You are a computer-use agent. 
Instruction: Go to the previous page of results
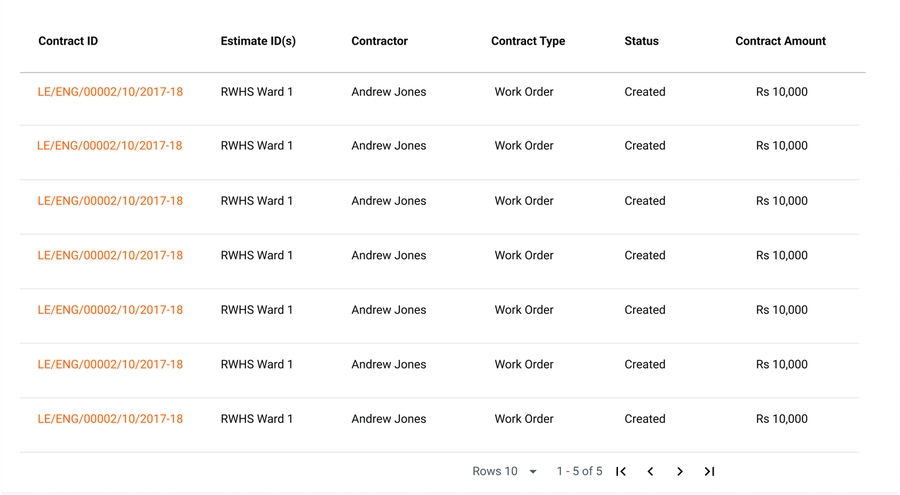650,471
